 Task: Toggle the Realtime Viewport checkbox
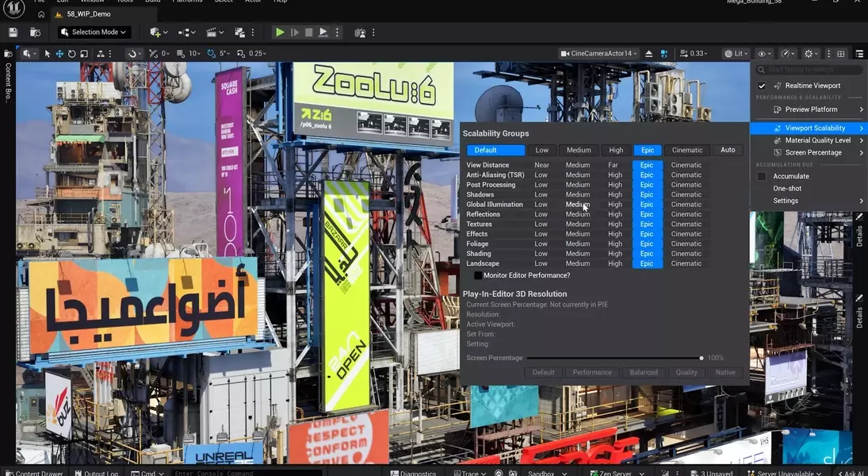(762, 86)
